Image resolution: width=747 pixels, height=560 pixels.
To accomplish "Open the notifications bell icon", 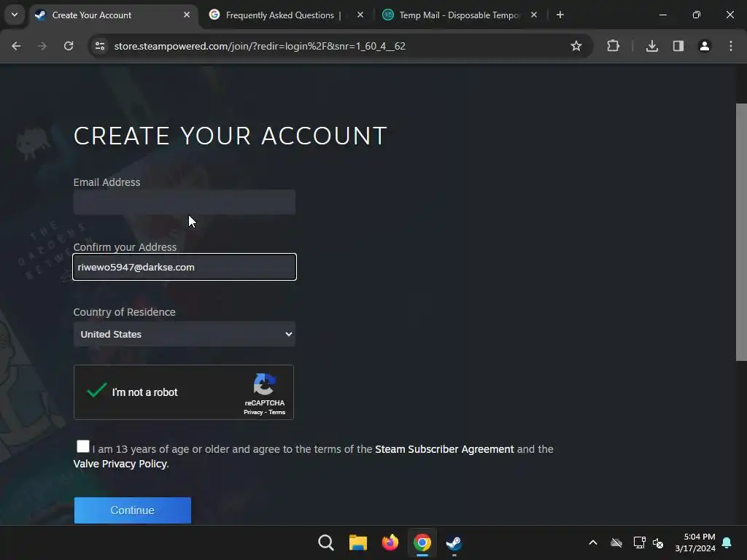I will [x=727, y=542].
